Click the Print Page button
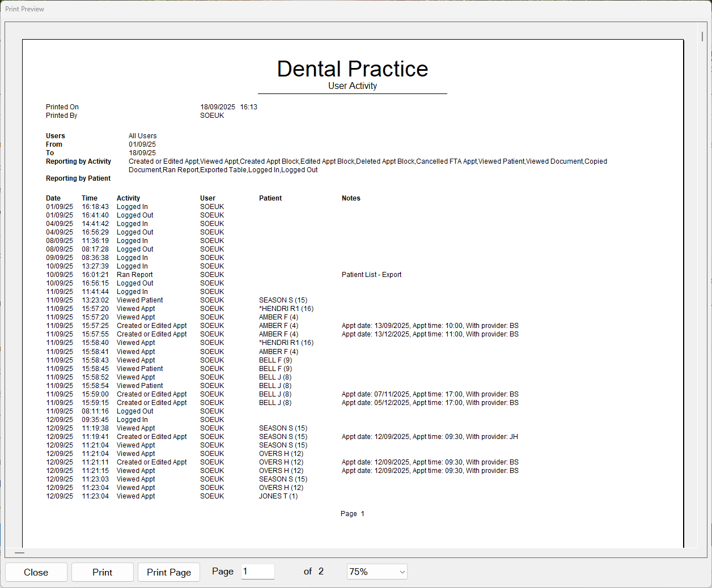 [x=168, y=572]
